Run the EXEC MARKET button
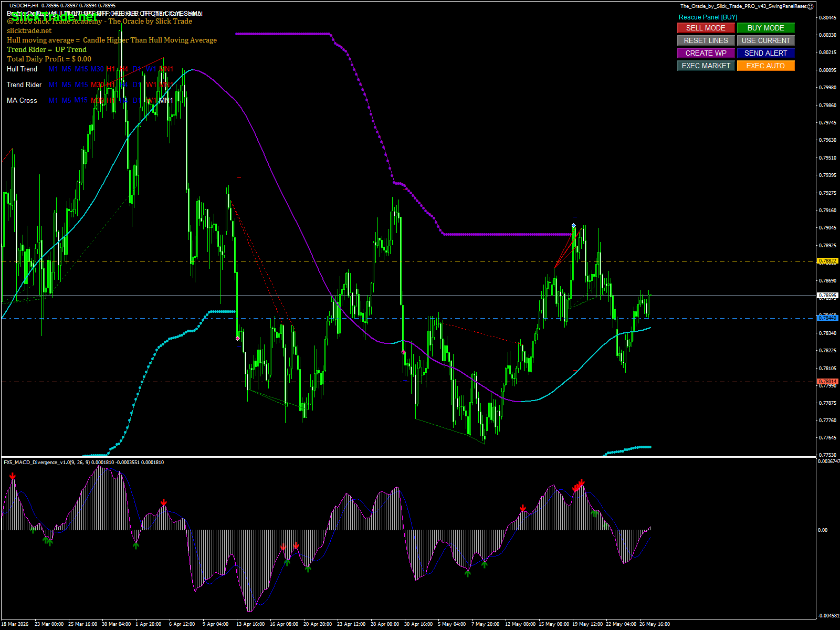The width and height of the screenshot is (840, 630). coord(706,66)
